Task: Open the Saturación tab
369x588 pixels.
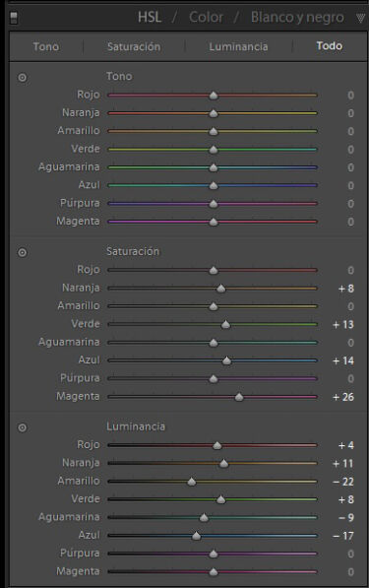Action: [x=134, y=46]
